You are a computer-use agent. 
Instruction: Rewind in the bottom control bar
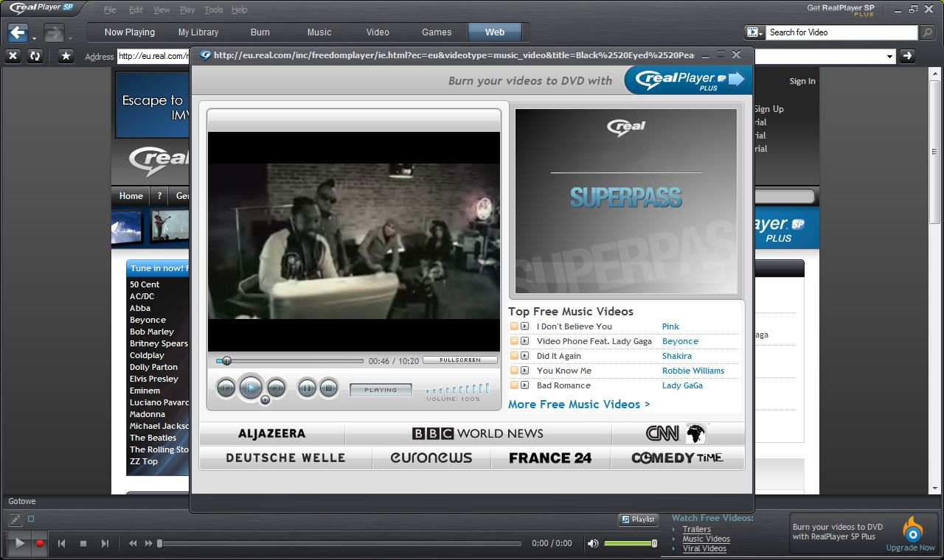coord(133,544)
